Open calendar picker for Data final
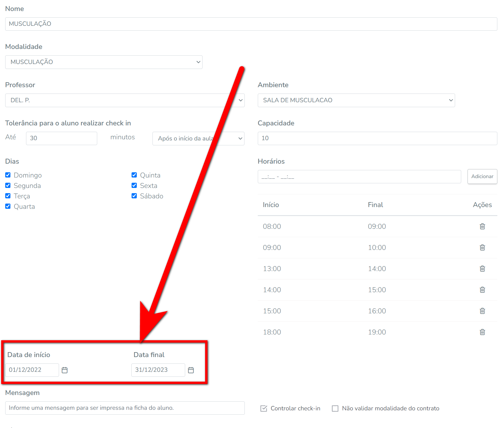This screenshot has height=428, width=504. pos(191,370)
